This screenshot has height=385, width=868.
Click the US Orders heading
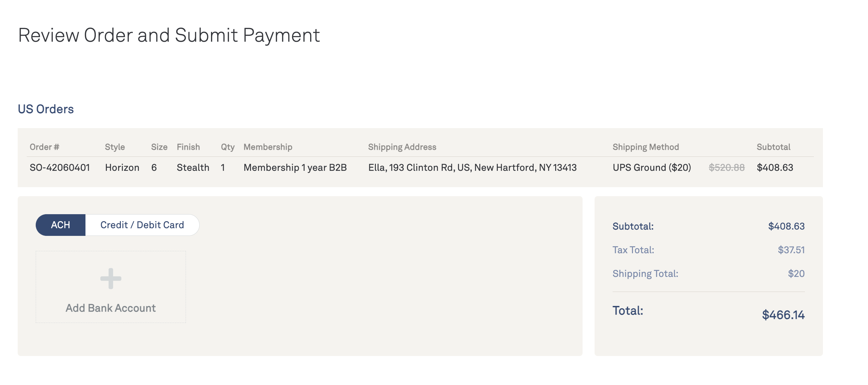click(46, 109)
